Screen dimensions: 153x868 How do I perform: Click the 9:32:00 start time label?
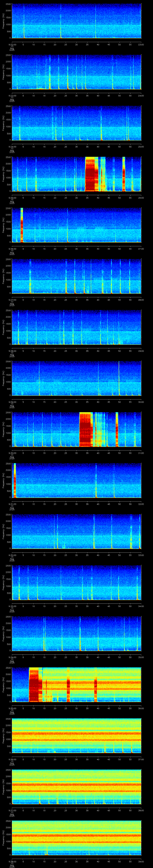pos(12,555)
